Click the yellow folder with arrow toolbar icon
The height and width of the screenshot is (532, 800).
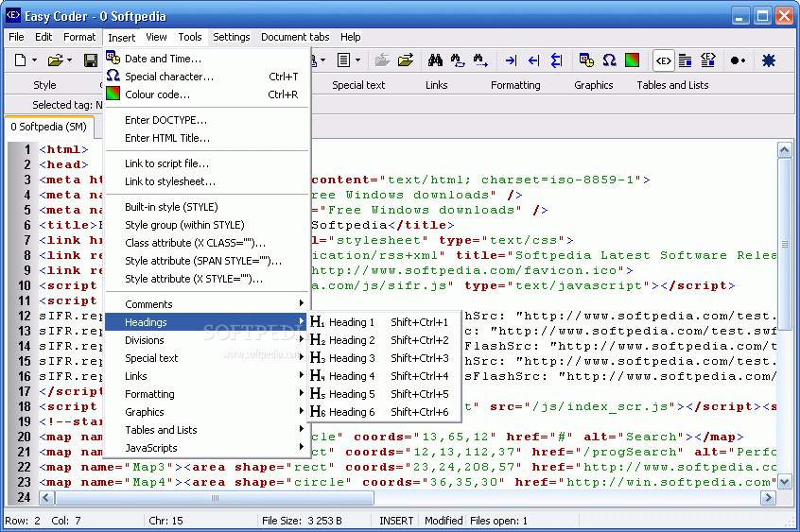pos(406,60)
